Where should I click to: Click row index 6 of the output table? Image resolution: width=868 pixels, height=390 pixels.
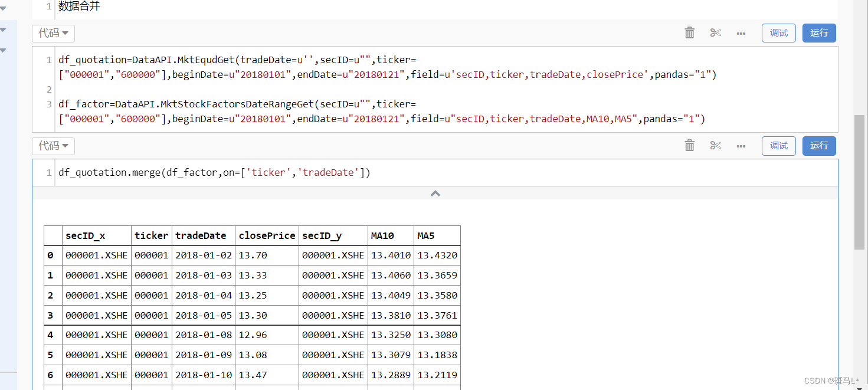click(53, 375)
